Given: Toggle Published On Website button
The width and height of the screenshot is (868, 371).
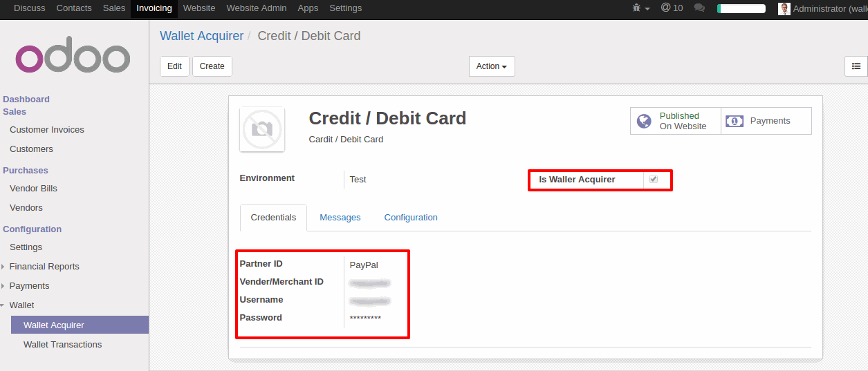Looking at the screenshot, I should (x=676, y=121).
